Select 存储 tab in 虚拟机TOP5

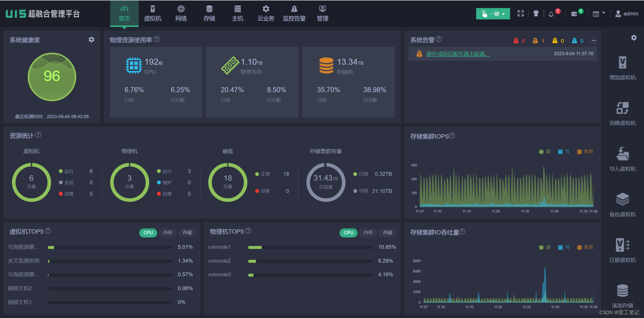tap(187, 232)
